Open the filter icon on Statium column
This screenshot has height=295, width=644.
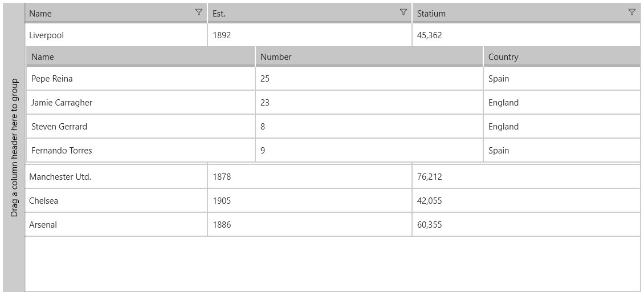coord(632,13)
